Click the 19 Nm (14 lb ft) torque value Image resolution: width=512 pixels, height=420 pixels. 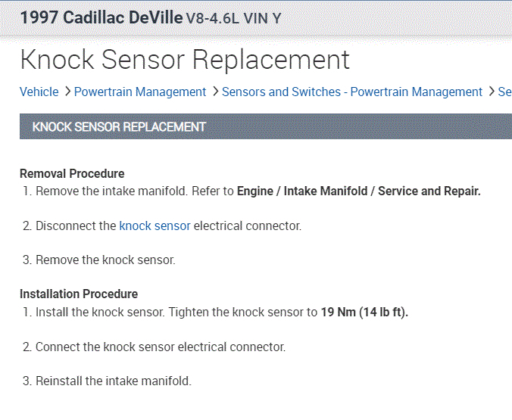364,313
